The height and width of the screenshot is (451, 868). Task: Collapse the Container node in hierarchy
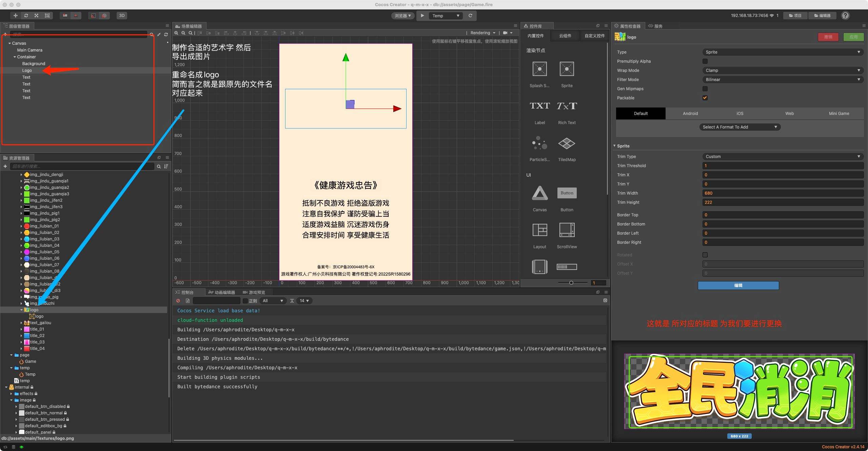coord(15,57)
